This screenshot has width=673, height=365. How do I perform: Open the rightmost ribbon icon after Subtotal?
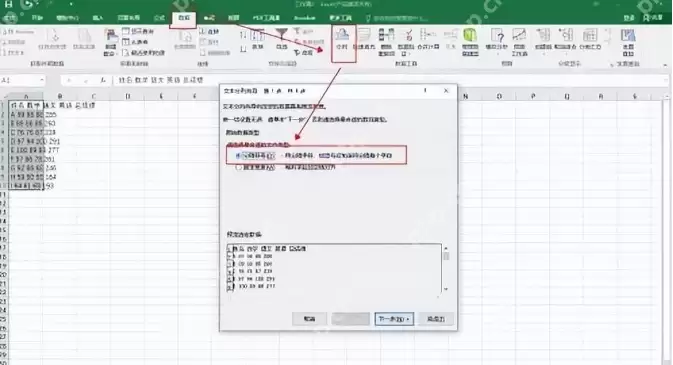click(x=628, y=41)
